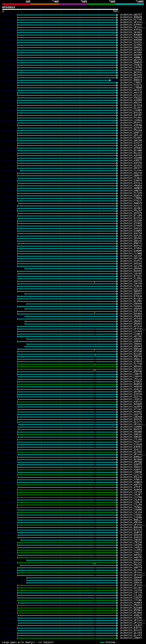The height and width of the screenshot is (644, 146).
Task: Click the green alignment bar of B8GV60
Action: (67, 366)
